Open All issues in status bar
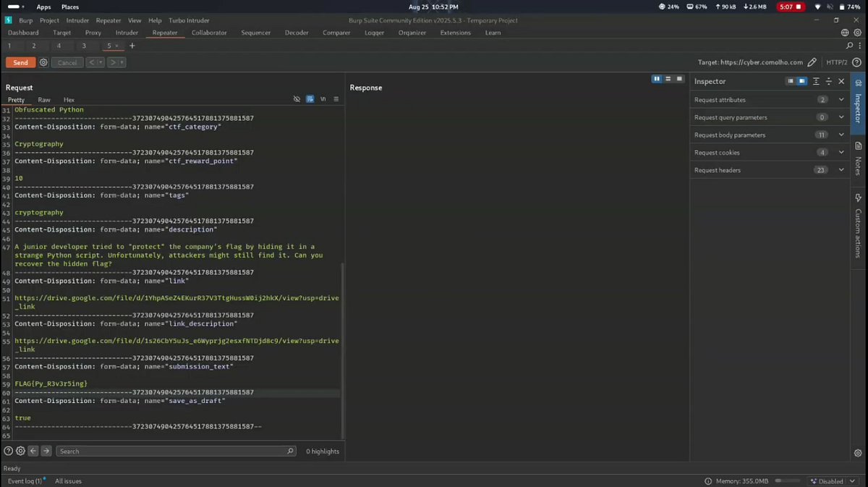 68,481
